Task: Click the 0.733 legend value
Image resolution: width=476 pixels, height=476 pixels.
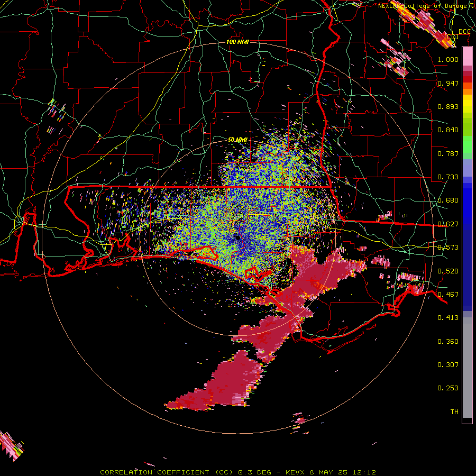Action: (448, 177)
